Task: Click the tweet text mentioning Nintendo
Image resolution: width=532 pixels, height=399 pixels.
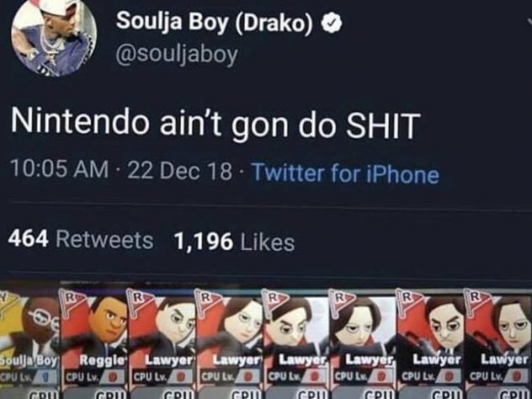Action: click(215, 124)
